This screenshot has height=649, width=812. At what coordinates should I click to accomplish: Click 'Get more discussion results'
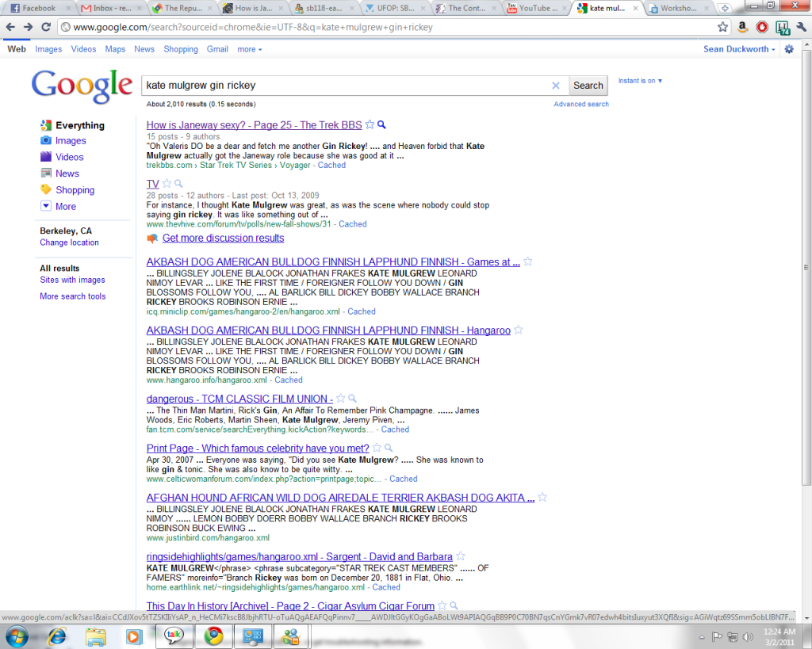click(x=223, y=238)
